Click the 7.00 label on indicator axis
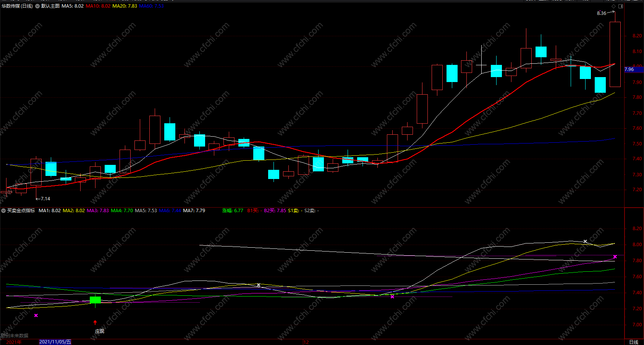Viewport: 644px width, 345px height. click(x=637, y=325)
